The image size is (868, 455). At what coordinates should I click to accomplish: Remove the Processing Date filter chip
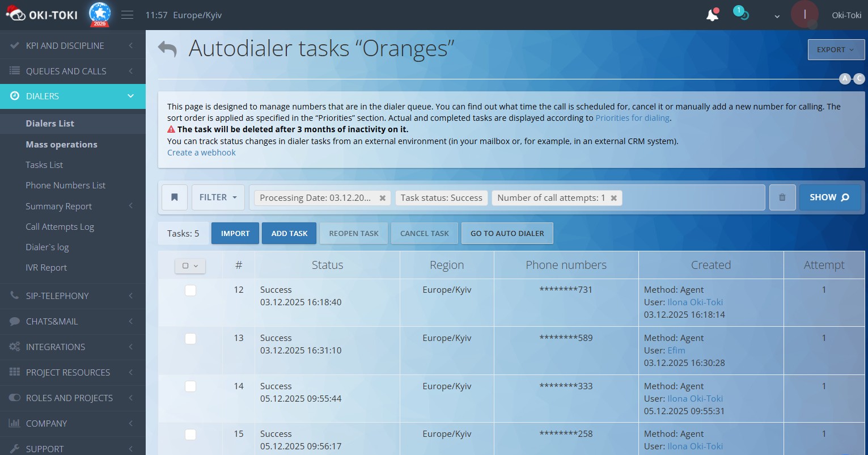[383, 198]
